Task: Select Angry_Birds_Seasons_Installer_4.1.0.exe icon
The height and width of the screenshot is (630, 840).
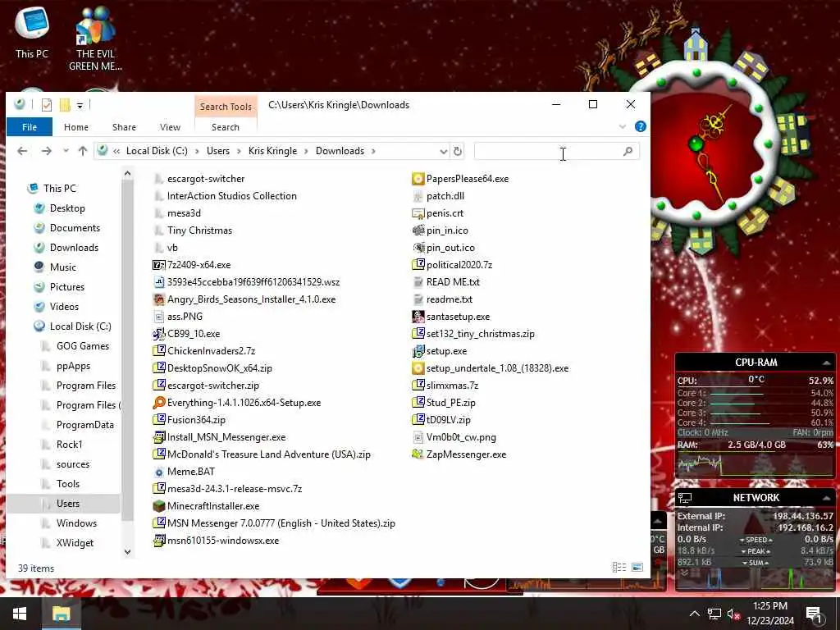Action: coord(158,299)
